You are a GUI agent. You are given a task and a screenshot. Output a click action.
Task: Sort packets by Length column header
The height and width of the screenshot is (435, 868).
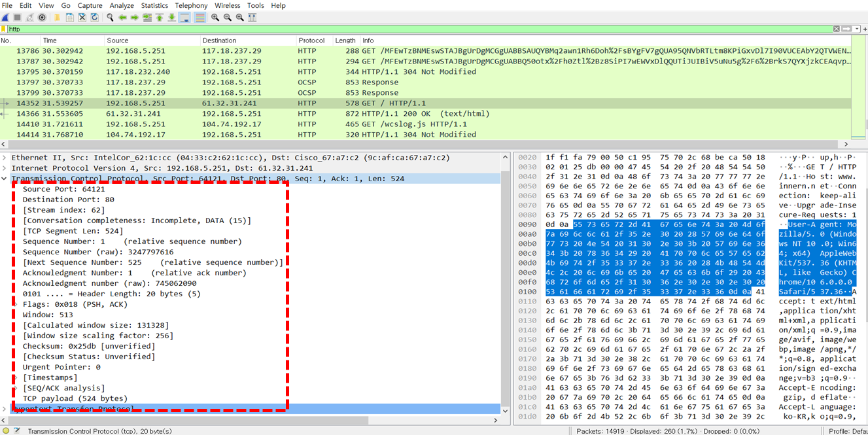click(346, 41)
